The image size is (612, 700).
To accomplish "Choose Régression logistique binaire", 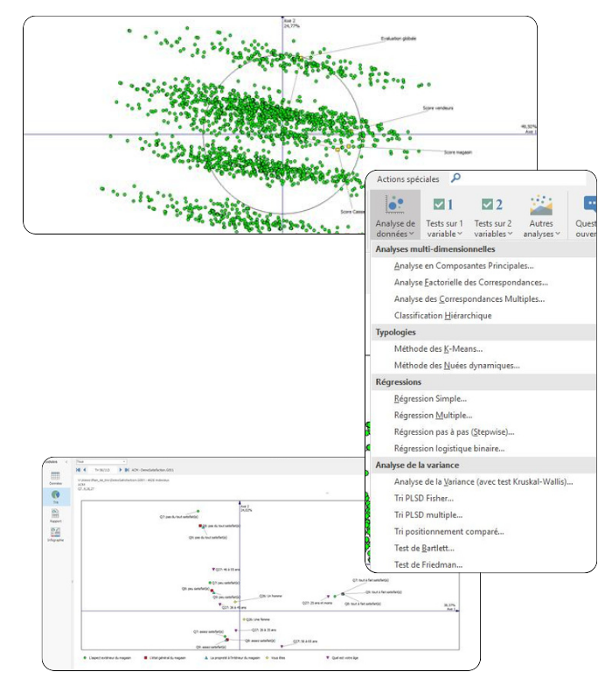I will 449,448.
